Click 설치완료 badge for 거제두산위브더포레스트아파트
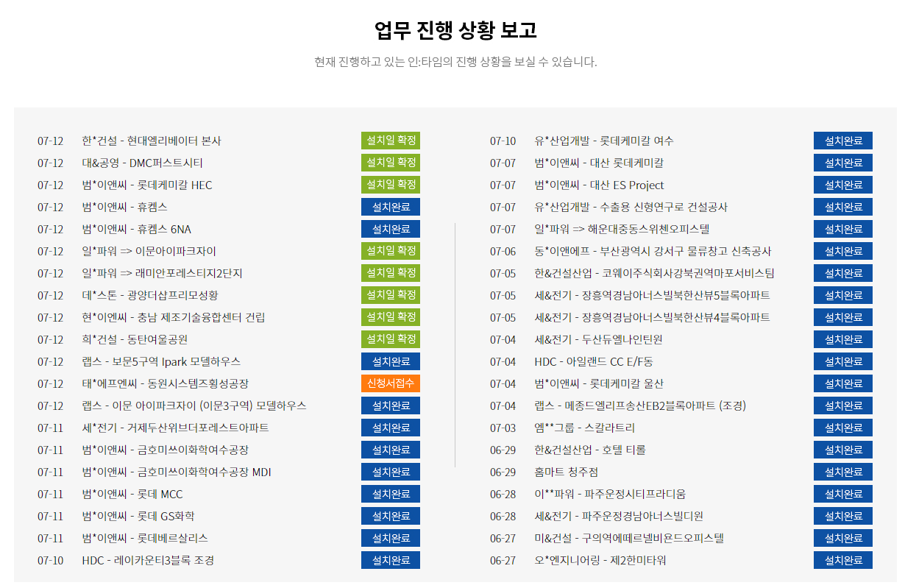This screenshot has height=588, width=905. 391,428
